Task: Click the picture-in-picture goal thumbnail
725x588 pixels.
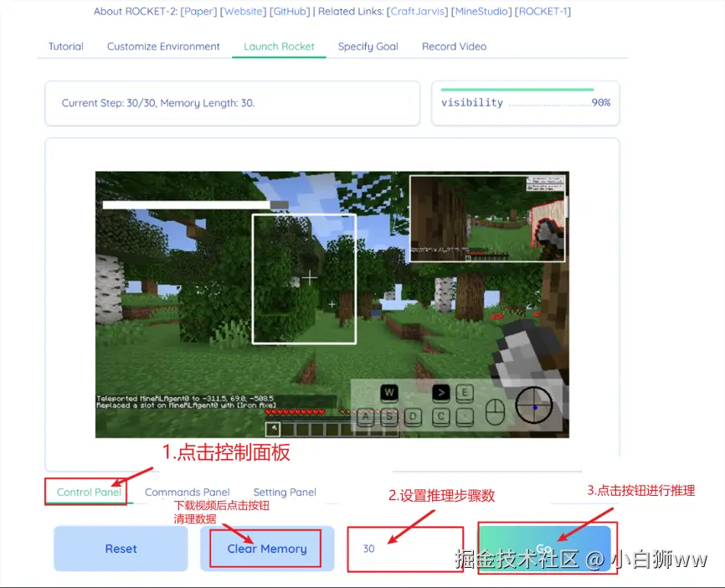Action: point(488,219)
